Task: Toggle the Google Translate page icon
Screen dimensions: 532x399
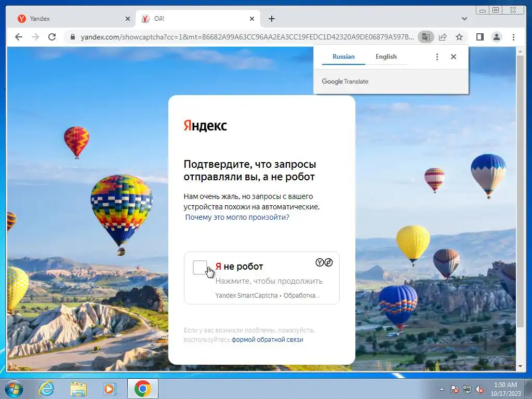Action: [x=426, y=37]
